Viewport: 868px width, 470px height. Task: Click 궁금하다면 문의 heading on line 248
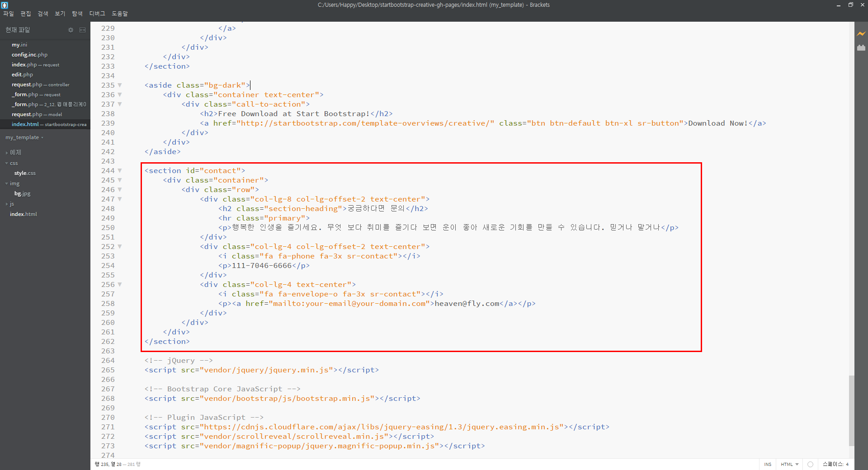pyautogui.click(x=376, y=208)
